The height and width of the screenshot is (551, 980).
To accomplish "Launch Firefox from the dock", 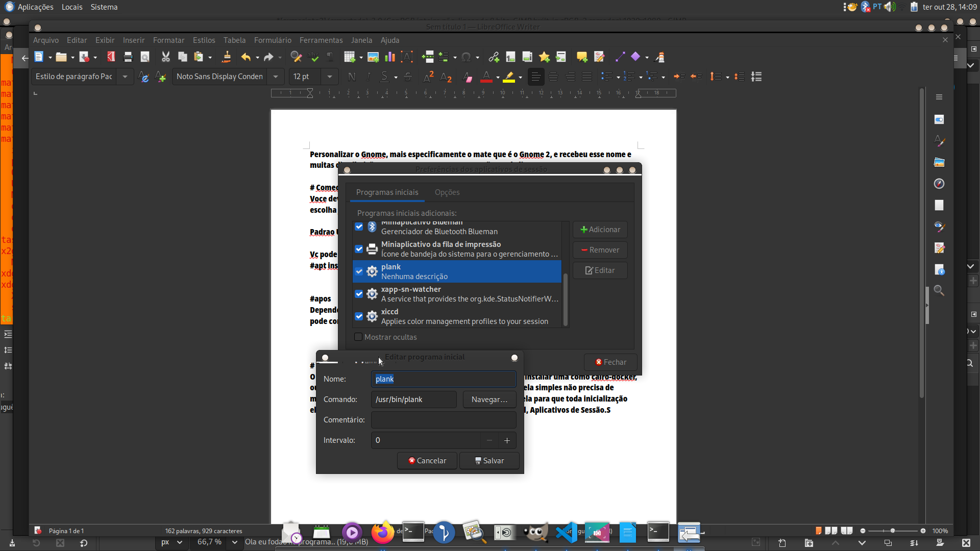I will (382, 533).
